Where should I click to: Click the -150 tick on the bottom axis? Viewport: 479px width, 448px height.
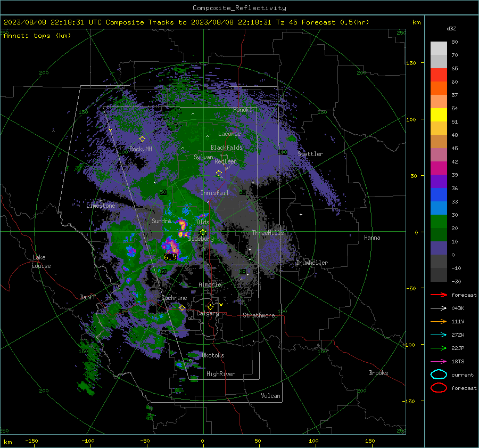click(31, 441)
